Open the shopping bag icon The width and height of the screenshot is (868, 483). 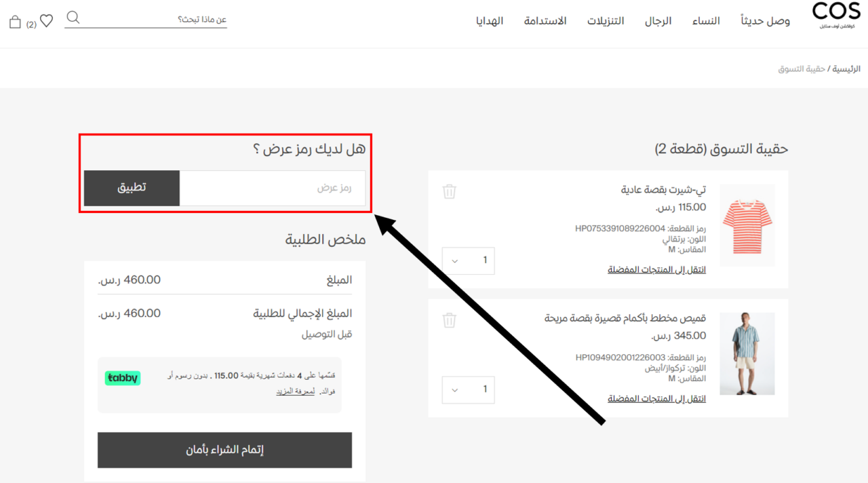pyautogui.click(x=15, y=20)
